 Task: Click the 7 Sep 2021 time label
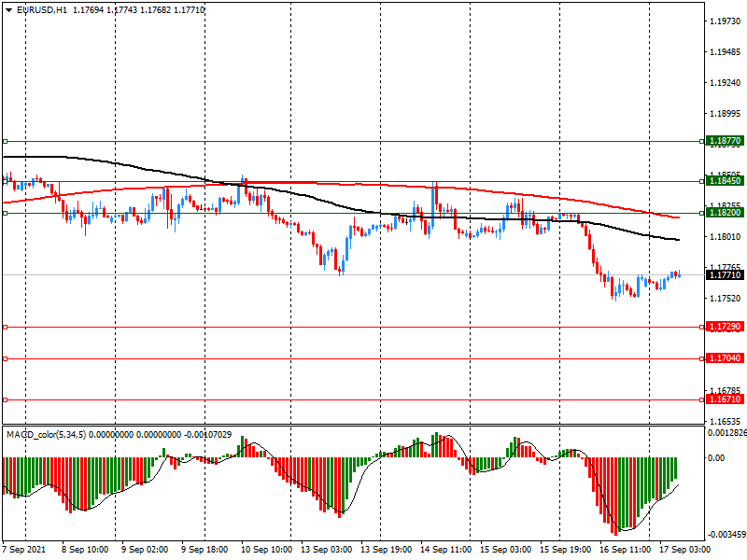[x=24, y=549]
